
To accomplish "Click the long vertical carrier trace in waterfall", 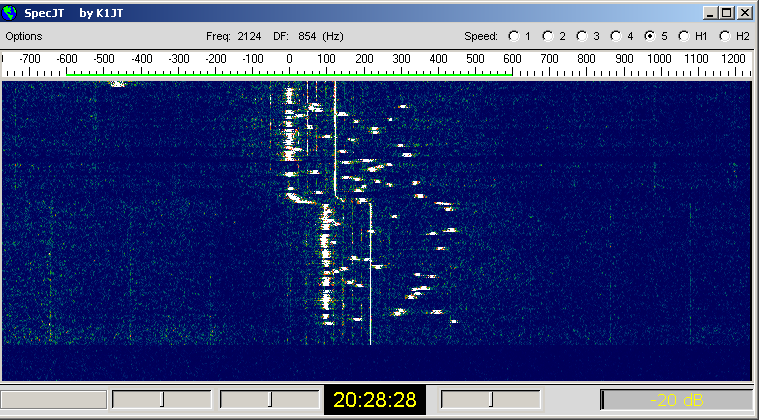I will (370, 273).
